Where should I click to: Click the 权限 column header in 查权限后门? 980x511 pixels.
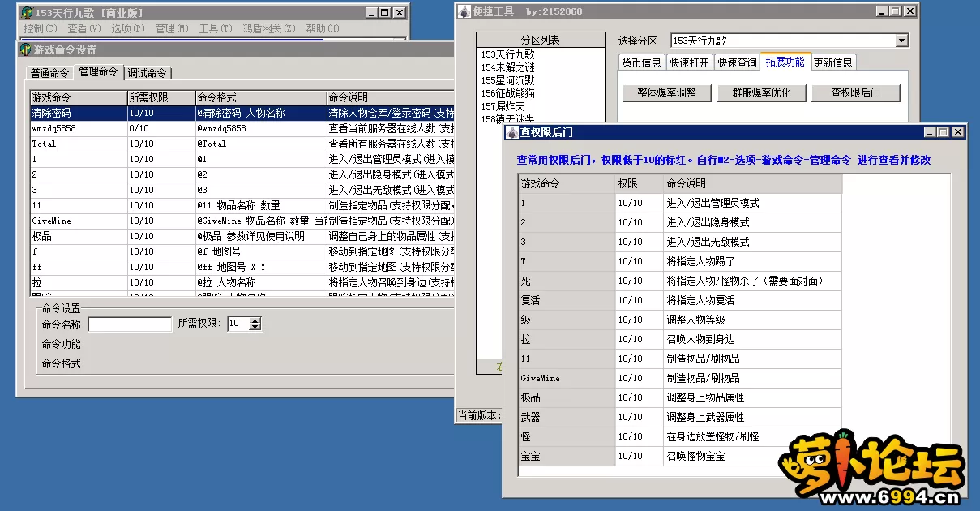pyautogui.click(x=639, y=183)
